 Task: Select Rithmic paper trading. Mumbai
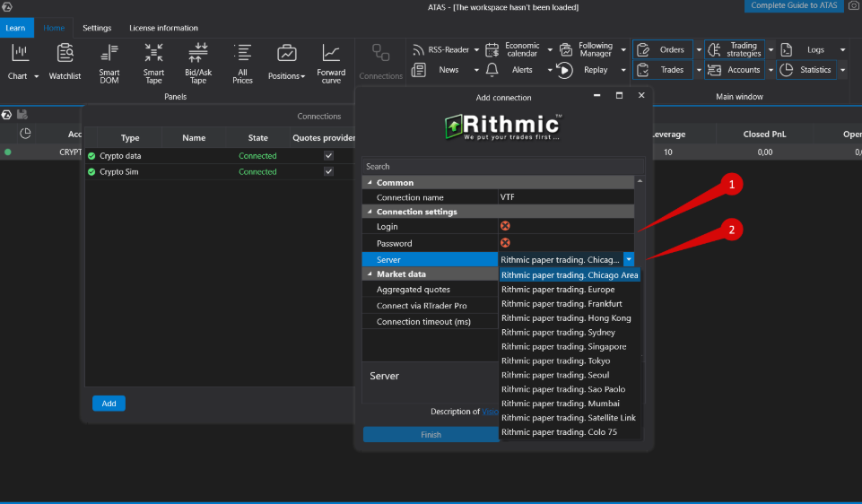coord(570,404)
